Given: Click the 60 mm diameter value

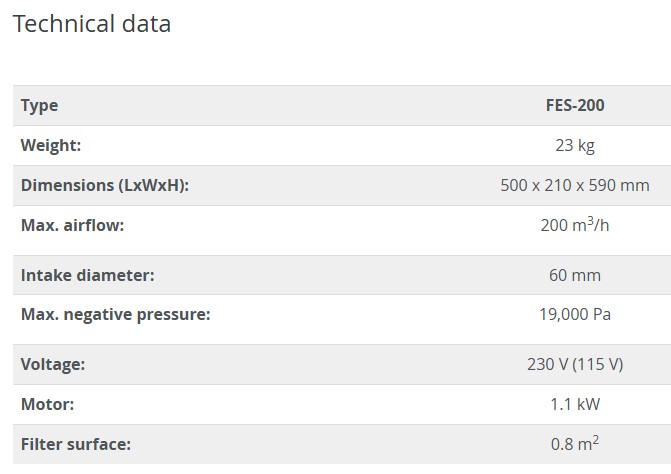Looking at the screenshot, I should (575, 275).
